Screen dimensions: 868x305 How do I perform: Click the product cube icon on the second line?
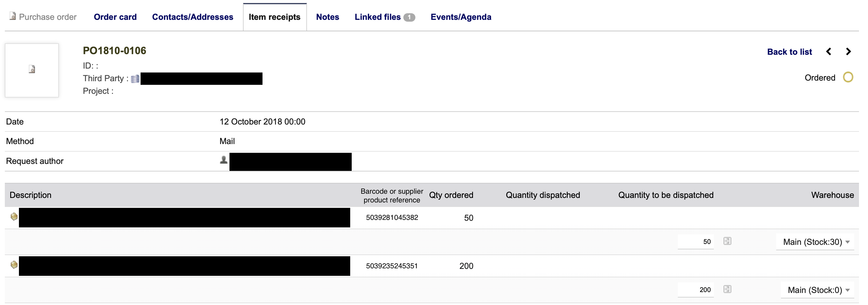[14, 265]
